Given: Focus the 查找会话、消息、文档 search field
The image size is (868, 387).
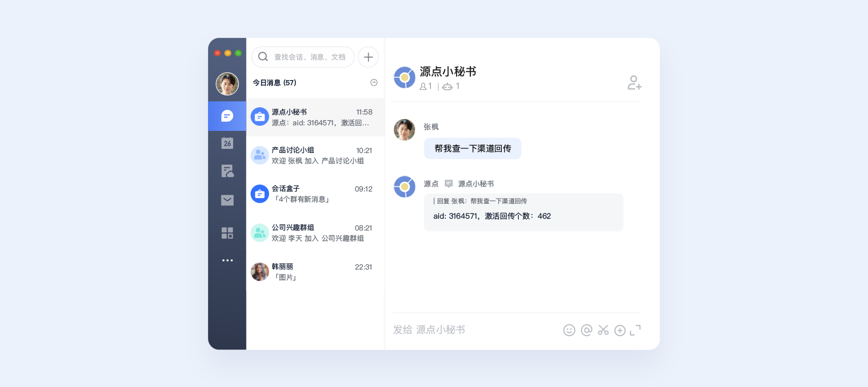Looking at the screenshot, I should [303, 57].
